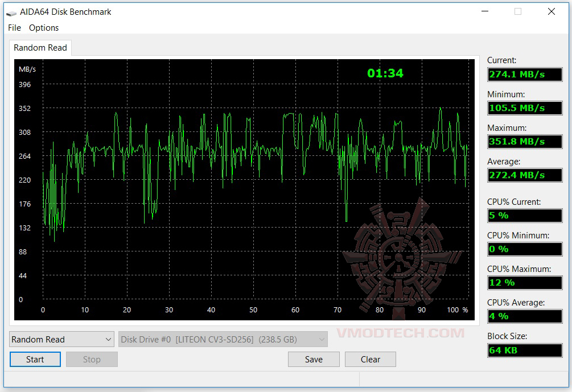Viewport: 572px width, 392px height.
Task: Click the Current value 274.1 MB/s
Action: pos(525,75)
